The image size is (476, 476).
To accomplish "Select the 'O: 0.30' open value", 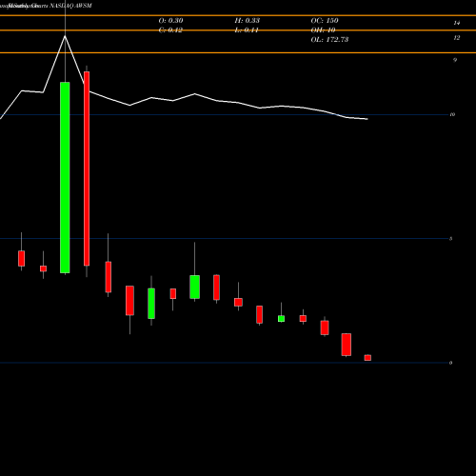I will pyautogui.click(x=170, y=21).
